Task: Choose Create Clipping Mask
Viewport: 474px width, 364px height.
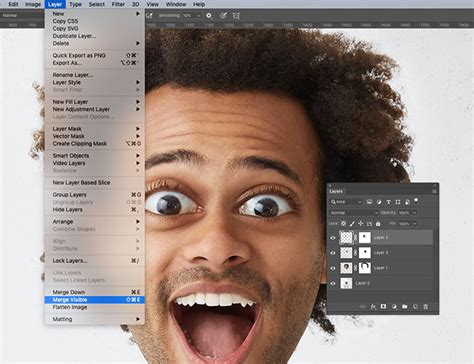Action: point(95,144)
